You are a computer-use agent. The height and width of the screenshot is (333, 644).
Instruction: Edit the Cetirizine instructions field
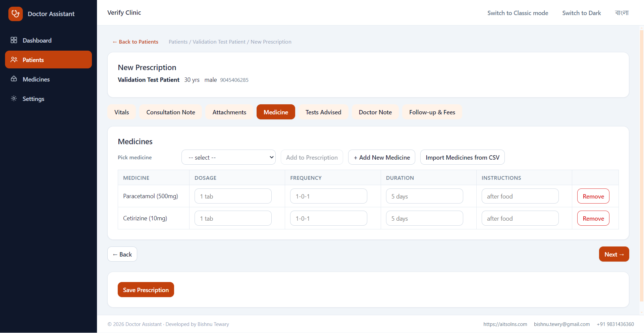[x=520, y=218]
